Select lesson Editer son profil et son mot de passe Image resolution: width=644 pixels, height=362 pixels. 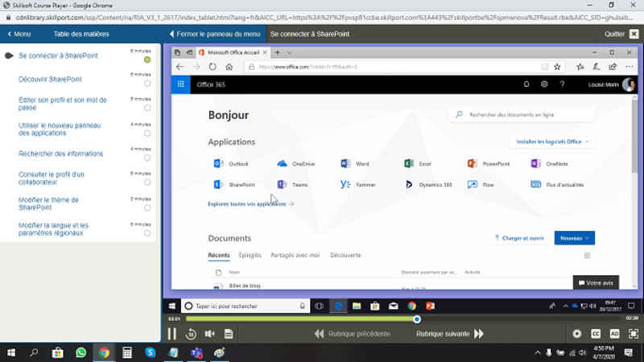coord(63,104)
